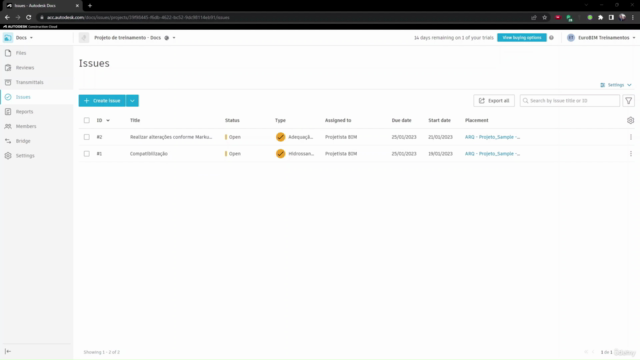The width and height of the screenshot is (640, 360).
Task: Open more options menu for issue #2
Action: pos(631,137)
